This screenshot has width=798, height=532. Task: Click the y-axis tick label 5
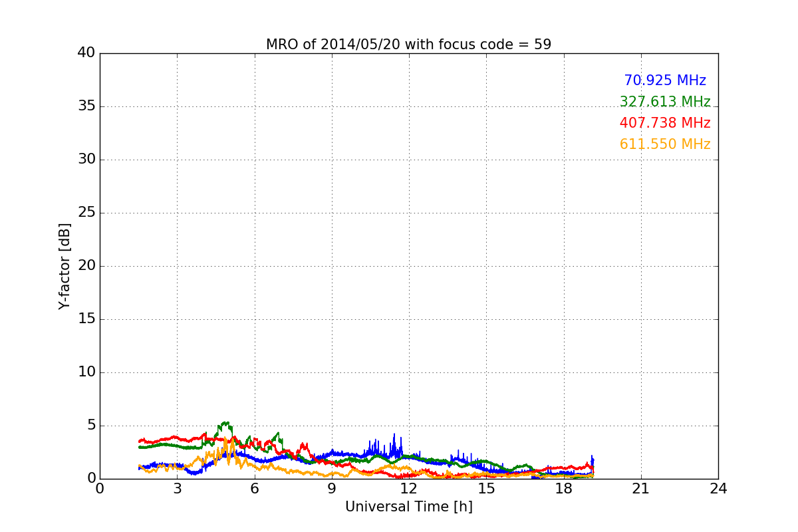[90, 426]
